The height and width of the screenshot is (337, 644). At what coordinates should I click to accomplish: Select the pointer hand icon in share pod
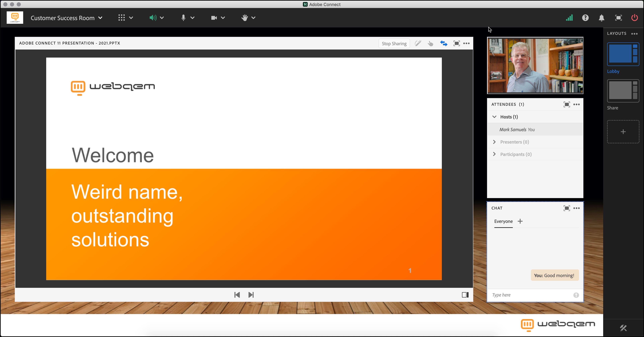click(x=430, y=44)
